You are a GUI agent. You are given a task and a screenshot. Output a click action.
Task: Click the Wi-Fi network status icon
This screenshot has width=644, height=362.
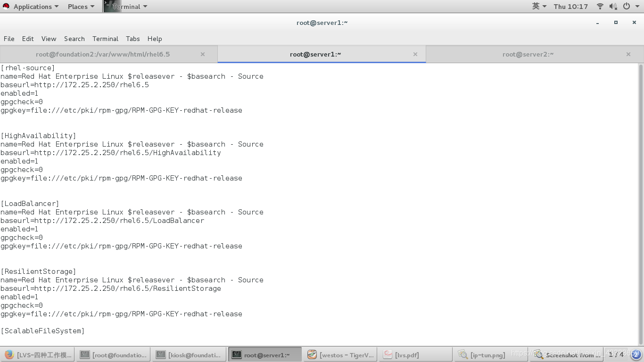tap(600, 6)
